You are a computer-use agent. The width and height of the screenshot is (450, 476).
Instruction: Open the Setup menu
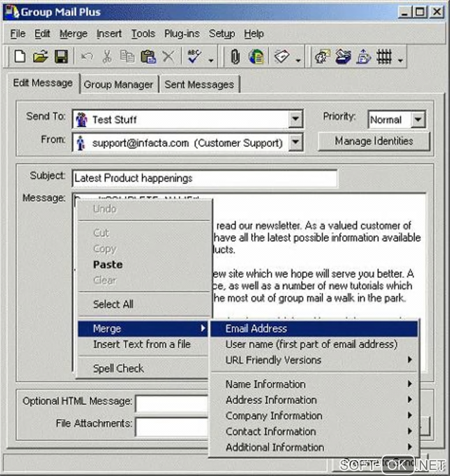222,33
